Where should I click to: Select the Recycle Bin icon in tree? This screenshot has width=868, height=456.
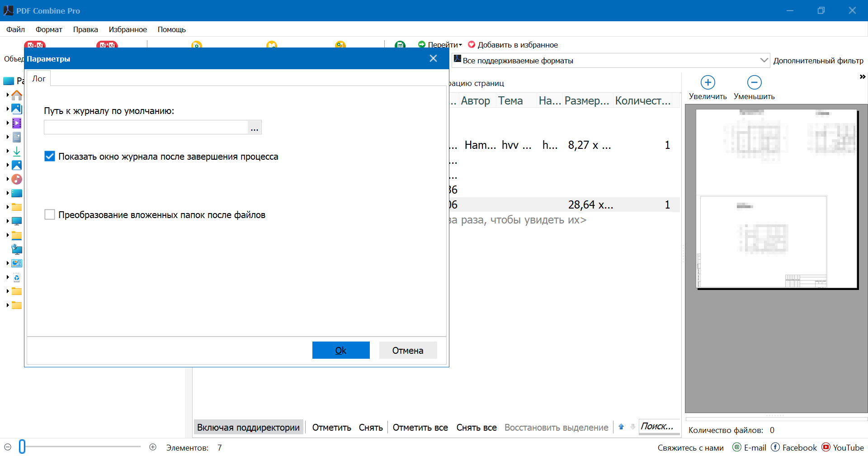[x=17, y=277]
